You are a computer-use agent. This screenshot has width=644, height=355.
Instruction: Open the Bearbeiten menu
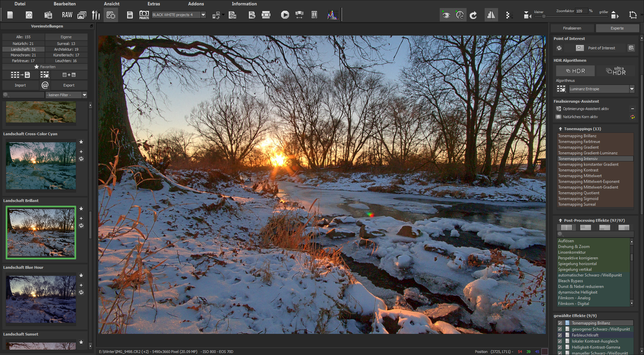[x=64, y=4]
